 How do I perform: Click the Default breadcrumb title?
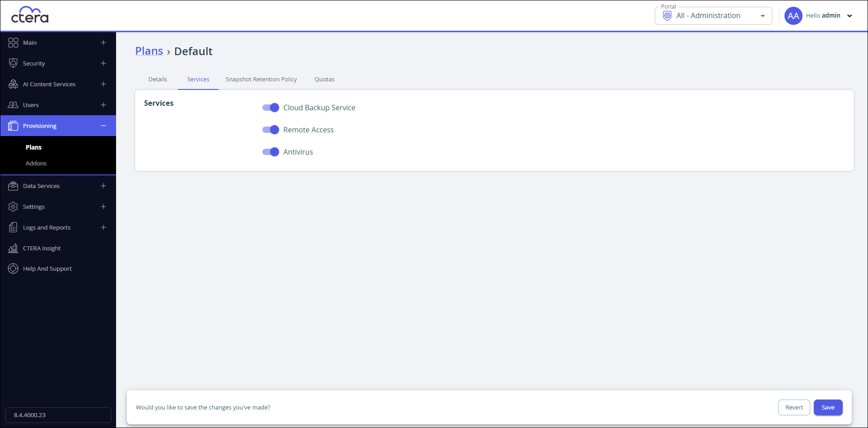(193, 51)
